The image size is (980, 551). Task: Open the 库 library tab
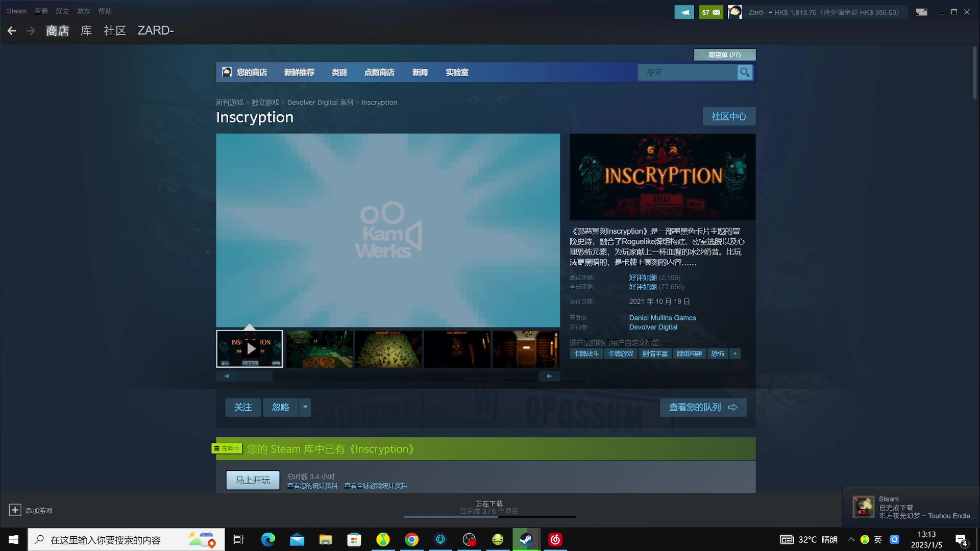coord(86,31)
